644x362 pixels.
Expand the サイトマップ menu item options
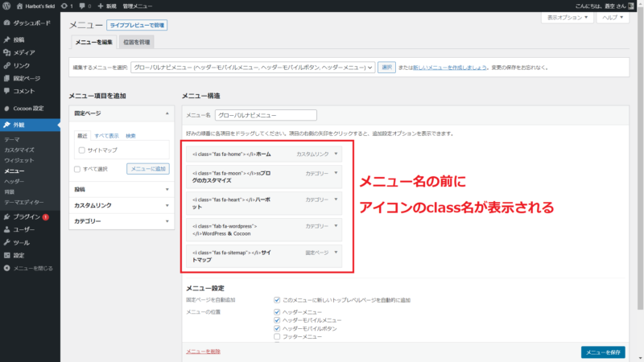click(x=336, y=253)
